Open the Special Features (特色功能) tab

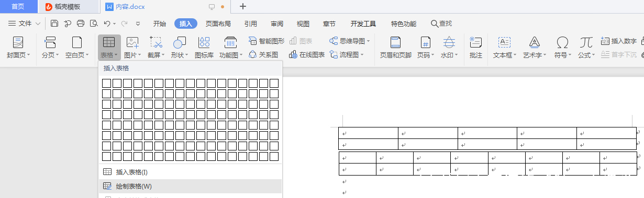point(404,24)
